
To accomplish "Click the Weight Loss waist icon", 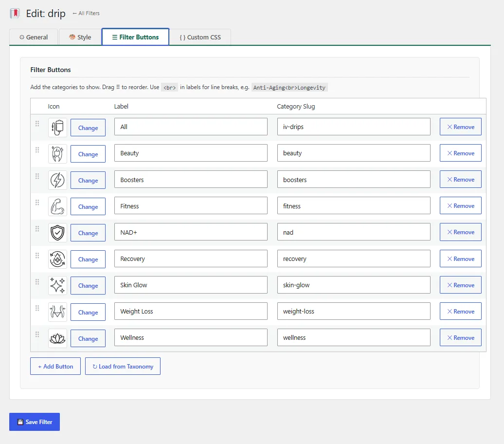I will point(57,312).
